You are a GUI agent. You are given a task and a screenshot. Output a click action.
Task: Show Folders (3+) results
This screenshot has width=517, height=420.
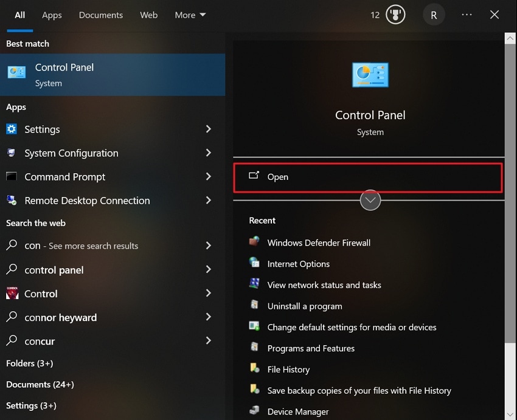30,363
